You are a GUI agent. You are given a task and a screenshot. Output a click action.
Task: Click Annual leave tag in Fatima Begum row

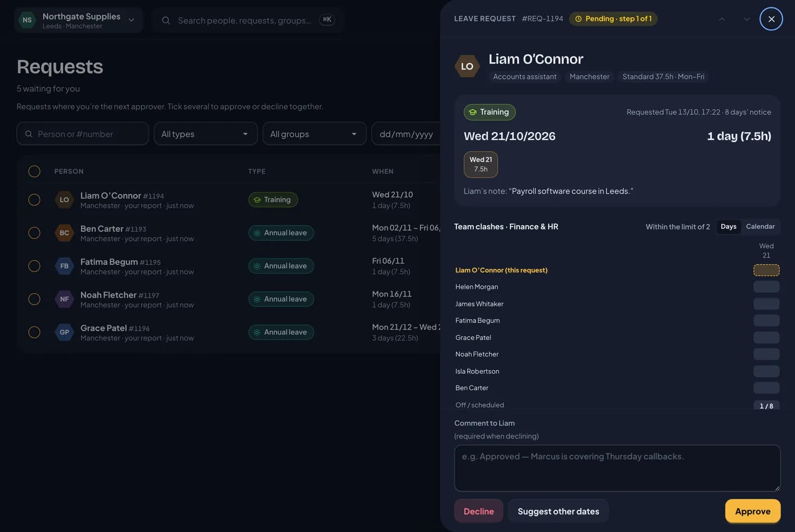pos(281,266)
